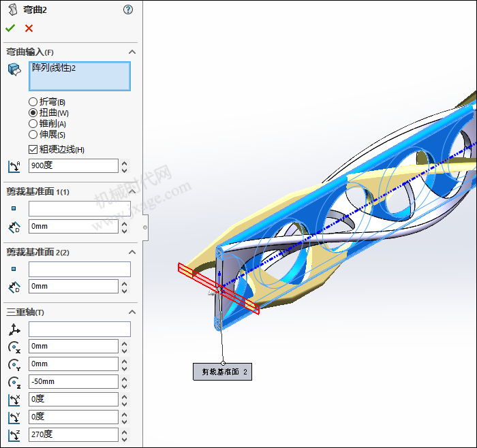Click the 弯曲2 flex feature icon
This screenshot has height=448, width=477.
click(x=12, y=10)
